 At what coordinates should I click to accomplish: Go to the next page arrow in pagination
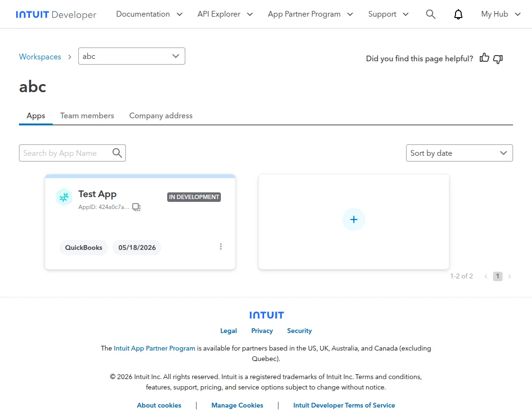click(509, 276)
